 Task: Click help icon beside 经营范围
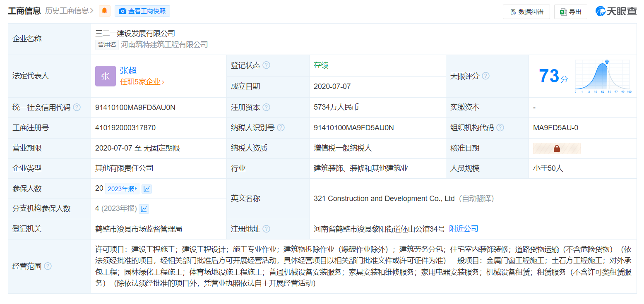click(x=48, y=266)
